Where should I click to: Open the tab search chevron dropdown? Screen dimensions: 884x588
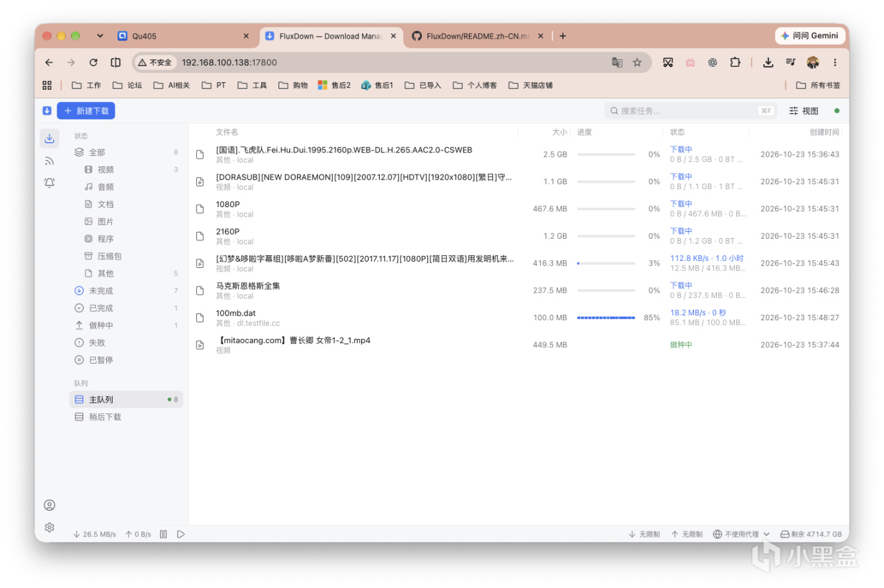100,36
